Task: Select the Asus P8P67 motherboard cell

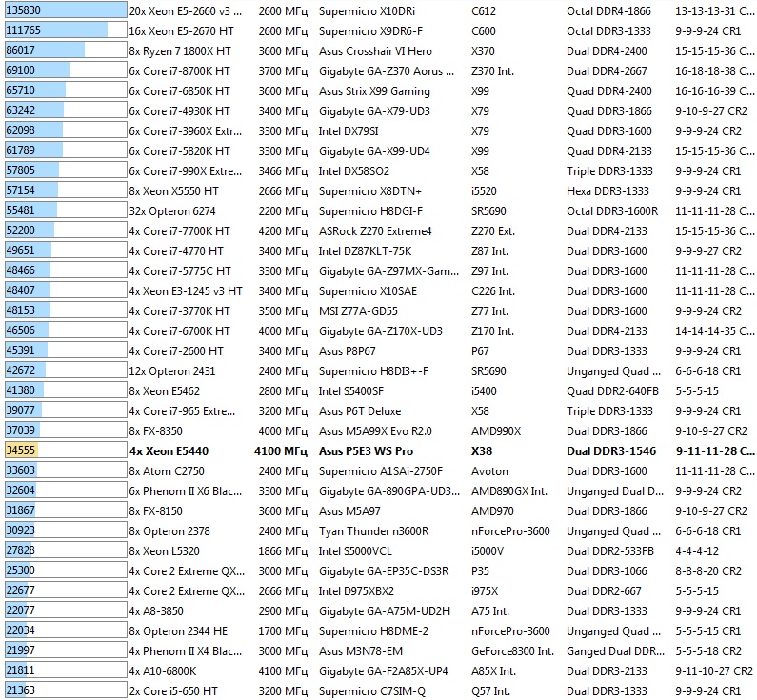Action: coord(347,351)
